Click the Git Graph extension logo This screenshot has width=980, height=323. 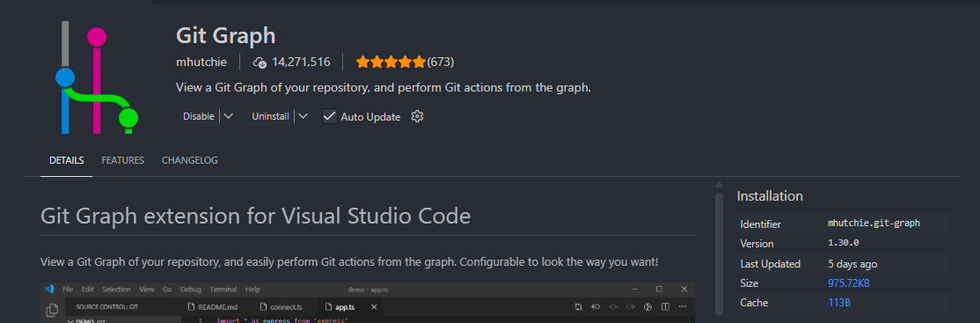pyautogui.click(x=96, y=77)
